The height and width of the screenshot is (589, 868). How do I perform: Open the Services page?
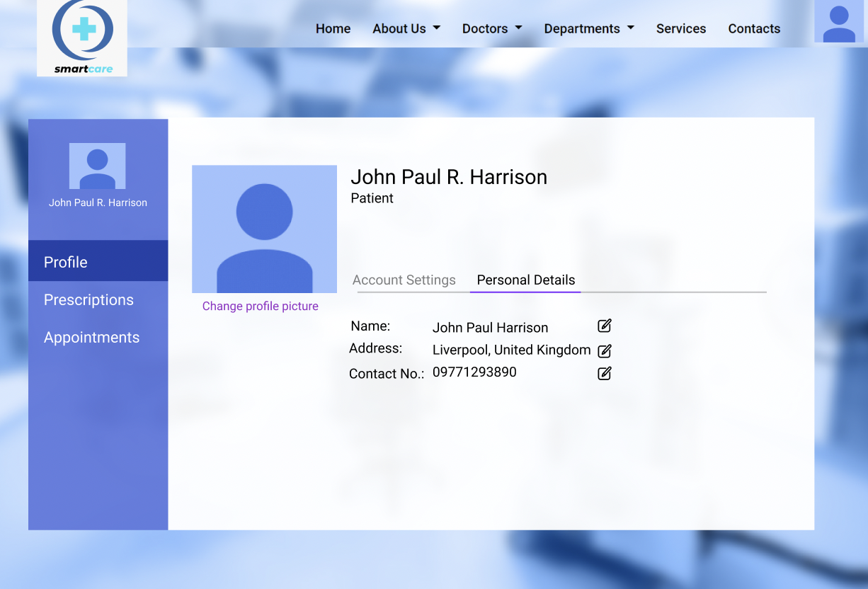point(681,28)
